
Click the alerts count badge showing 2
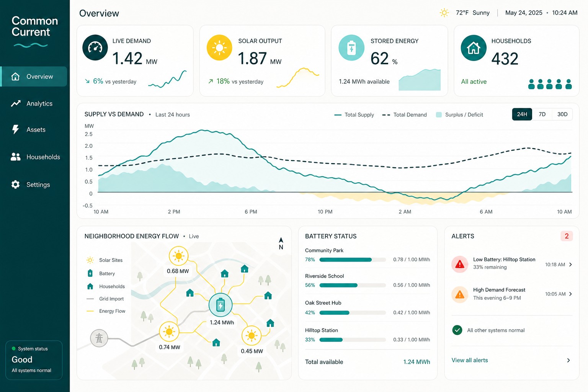(x=567, y=236)
